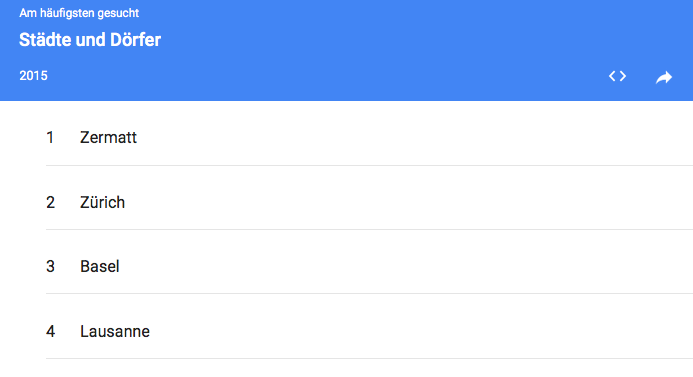The height and width of the screenshot is (377, 693).
Task: Click the rank number 4
Action: pyautogui.click(x=50, y=331)
